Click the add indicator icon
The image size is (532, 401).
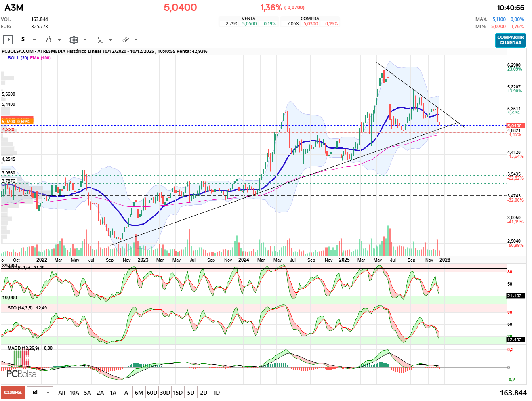(x=100, y=40)
